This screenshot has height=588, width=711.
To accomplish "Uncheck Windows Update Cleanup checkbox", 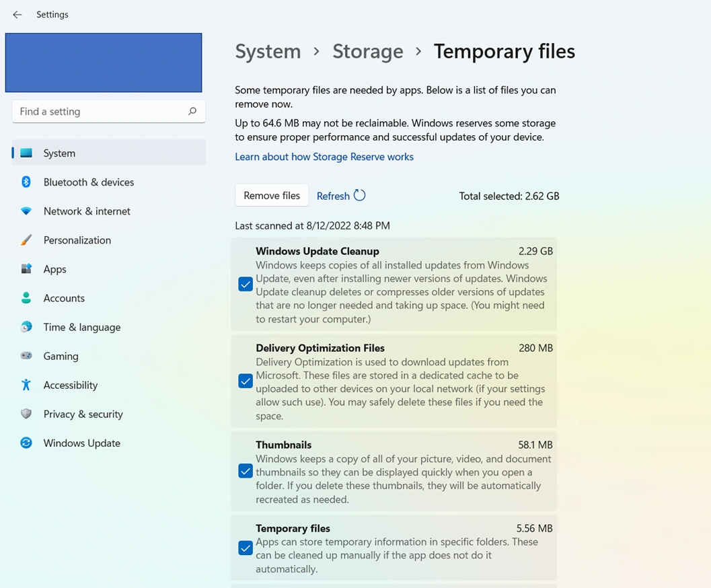I will [x=246, y=285].
